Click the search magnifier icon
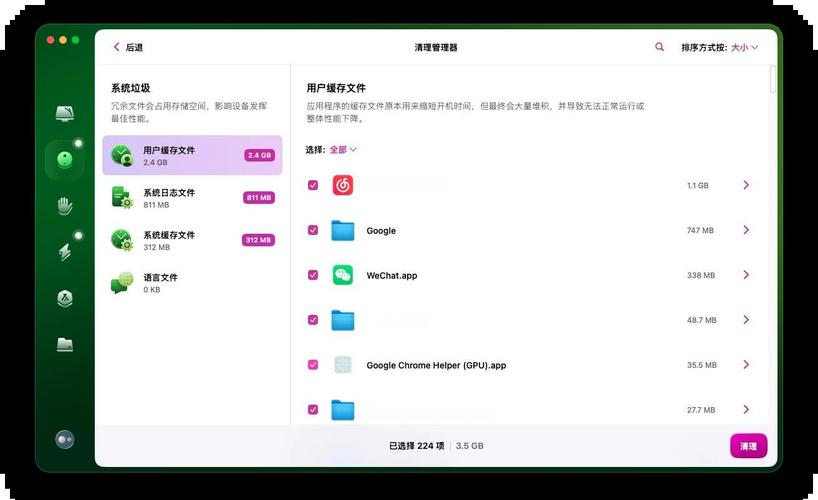 659,47
